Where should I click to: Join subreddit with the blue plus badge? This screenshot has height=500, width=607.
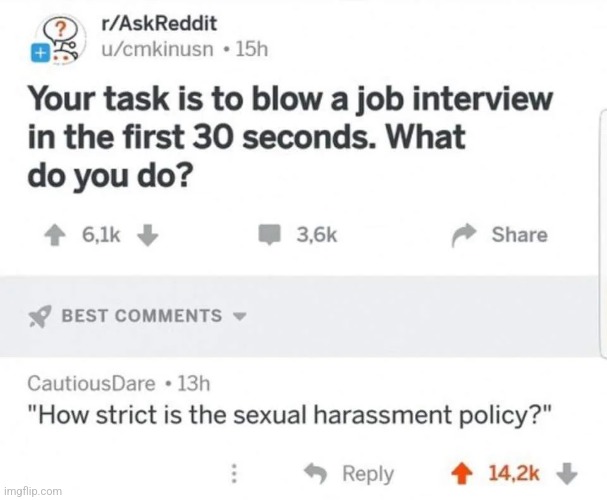39,53
